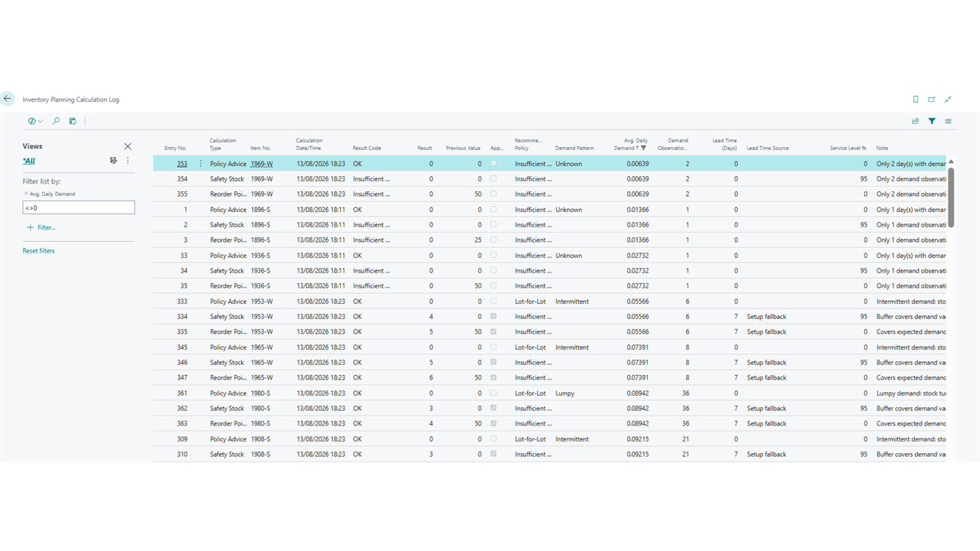980x551 pixels.
Task: Open the Lead Time Source column header menu
Action: click(x=767, y=148)
